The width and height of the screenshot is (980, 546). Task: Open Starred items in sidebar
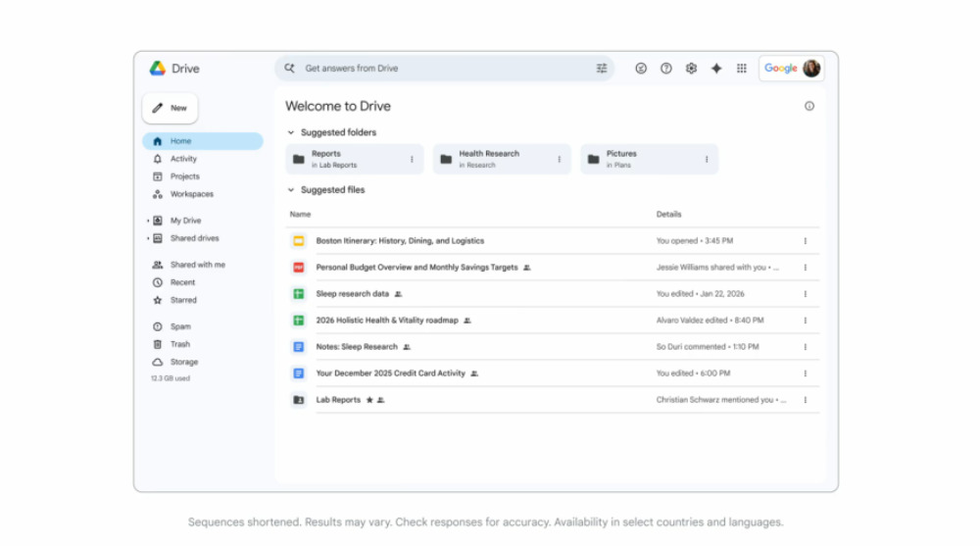[x=183, y=300]
